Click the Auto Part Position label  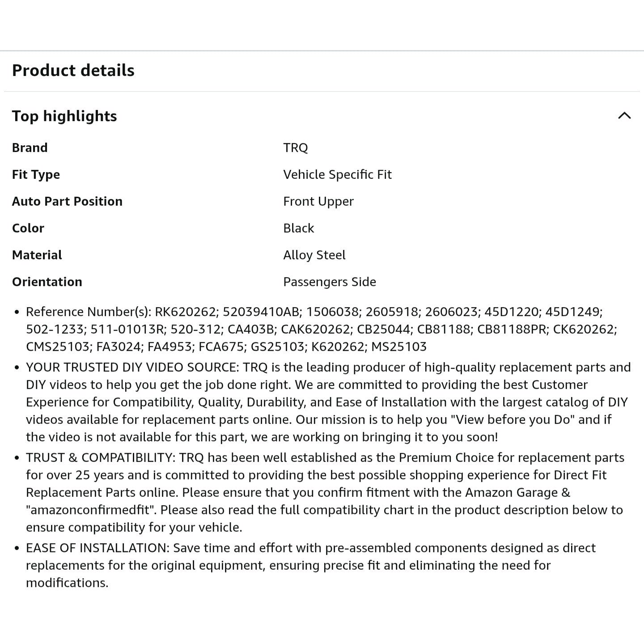tap(67, 201)
